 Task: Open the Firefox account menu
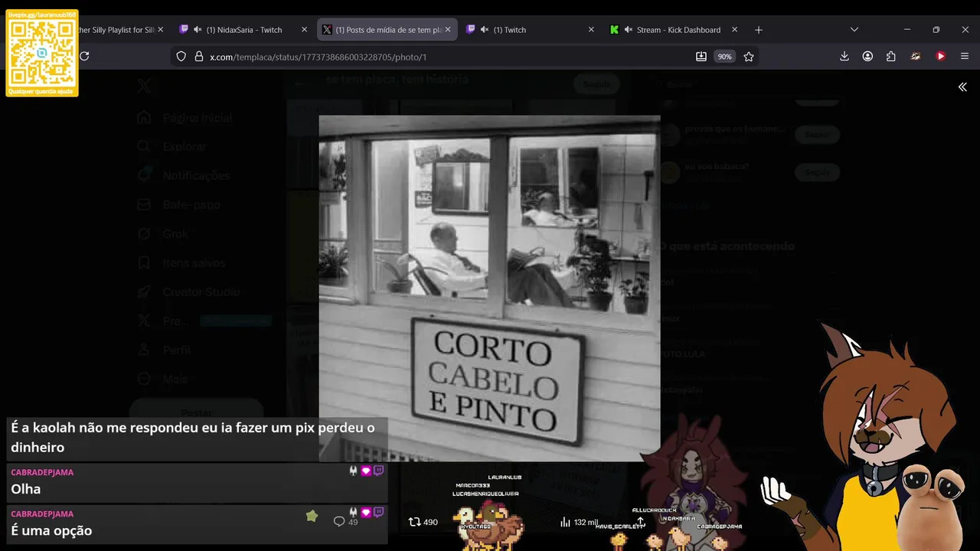click(x=867, y=56)
